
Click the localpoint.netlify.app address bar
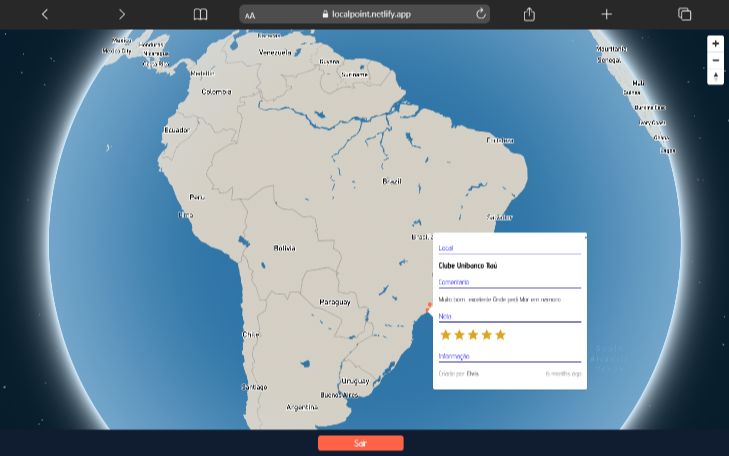tap(363, 15)
